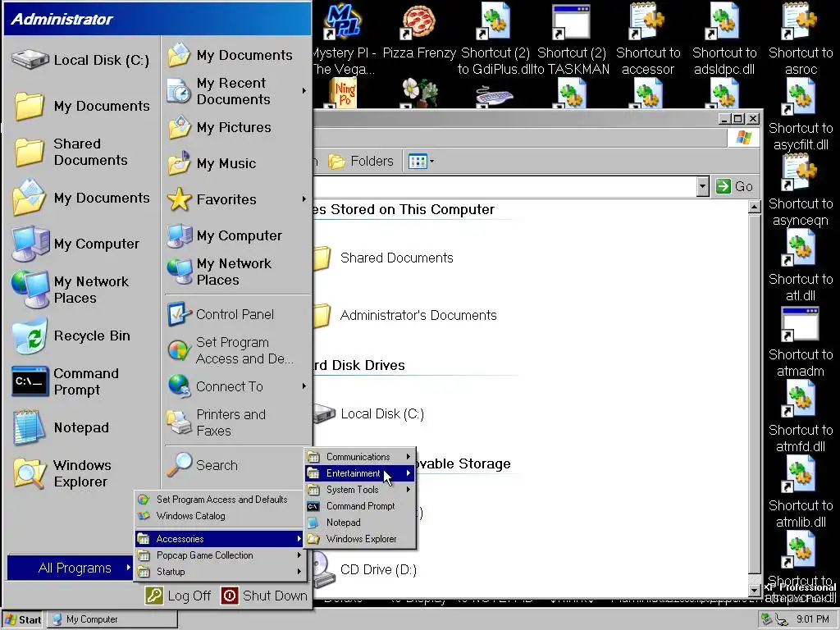840x630 pixels.
Task: Expand Favorites submenu
Action: [235, 199]
